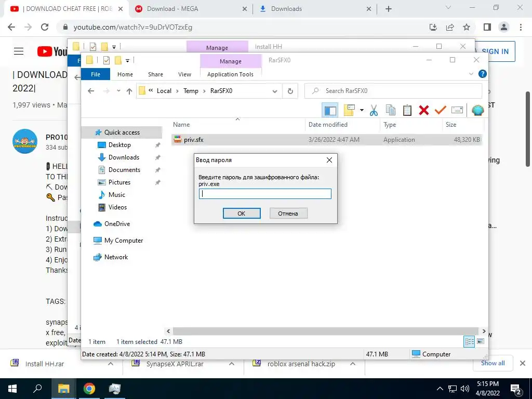Select the priv.sfx file
532x399 pixels.
(x=327, y=140)
